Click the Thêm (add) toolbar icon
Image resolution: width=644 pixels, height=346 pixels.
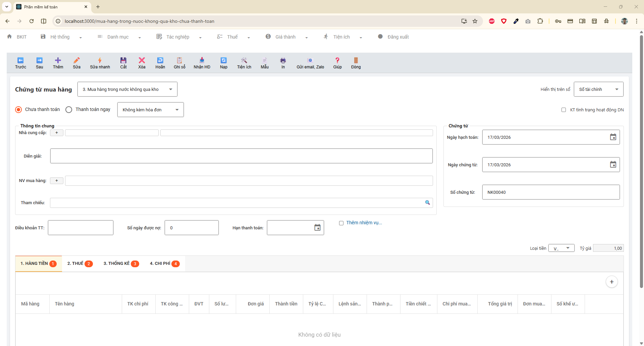58,61
